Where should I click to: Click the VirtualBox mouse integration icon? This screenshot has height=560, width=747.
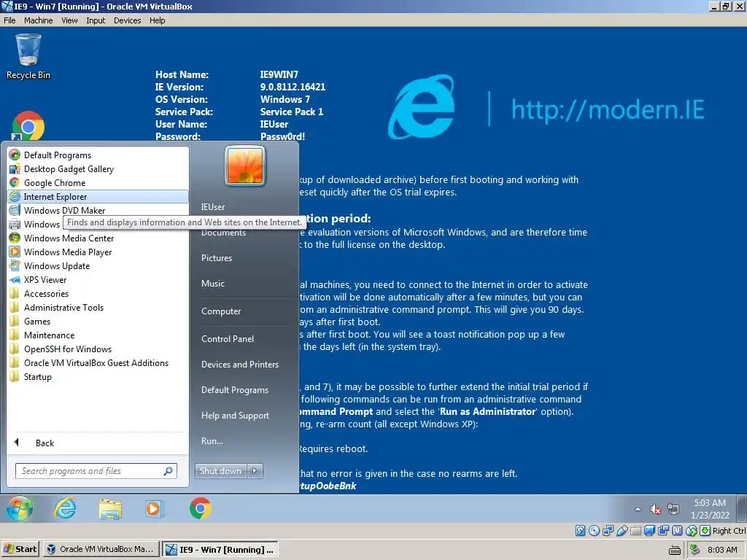(692, 531)
